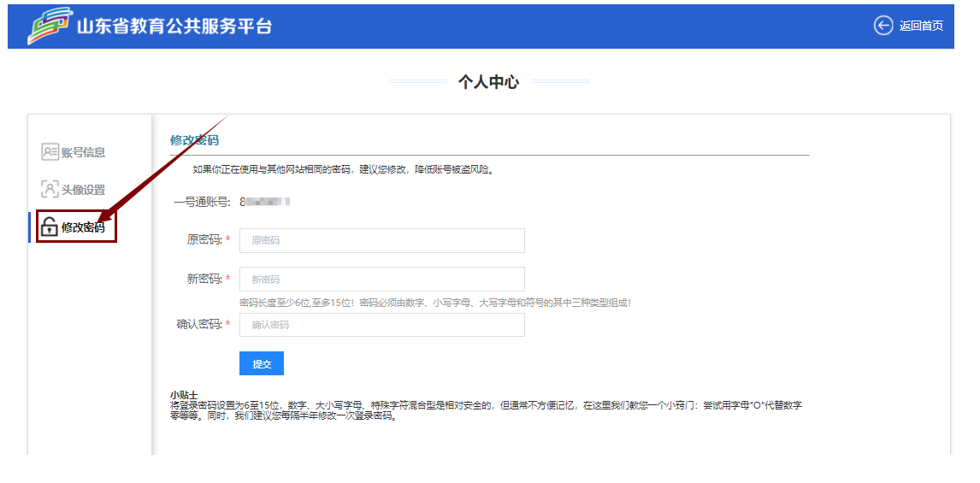Click the 头像设置 avatar icon
Viewport: 980px width, 483px height.
(x=50, y=189)
